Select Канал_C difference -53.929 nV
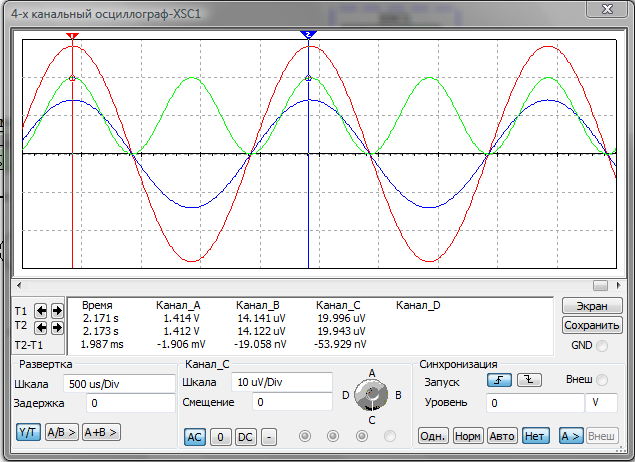The image size is (635, 462). click(x=340, y=344)
